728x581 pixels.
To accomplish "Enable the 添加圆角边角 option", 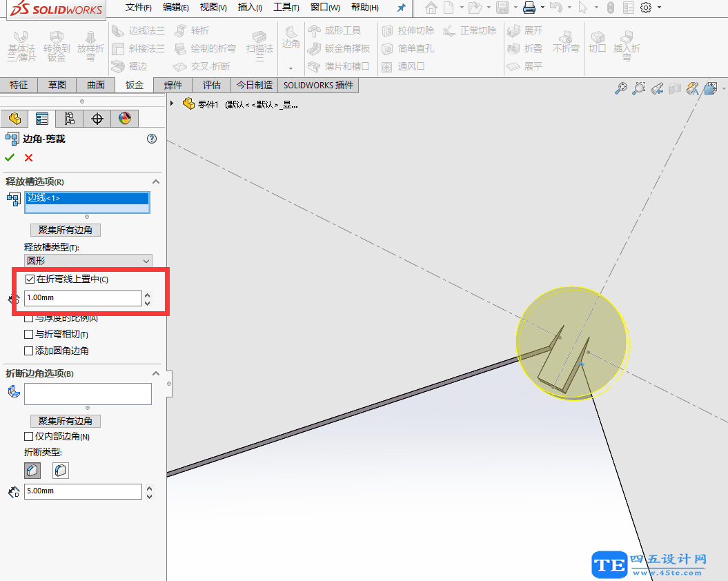I will click(28, 350).
